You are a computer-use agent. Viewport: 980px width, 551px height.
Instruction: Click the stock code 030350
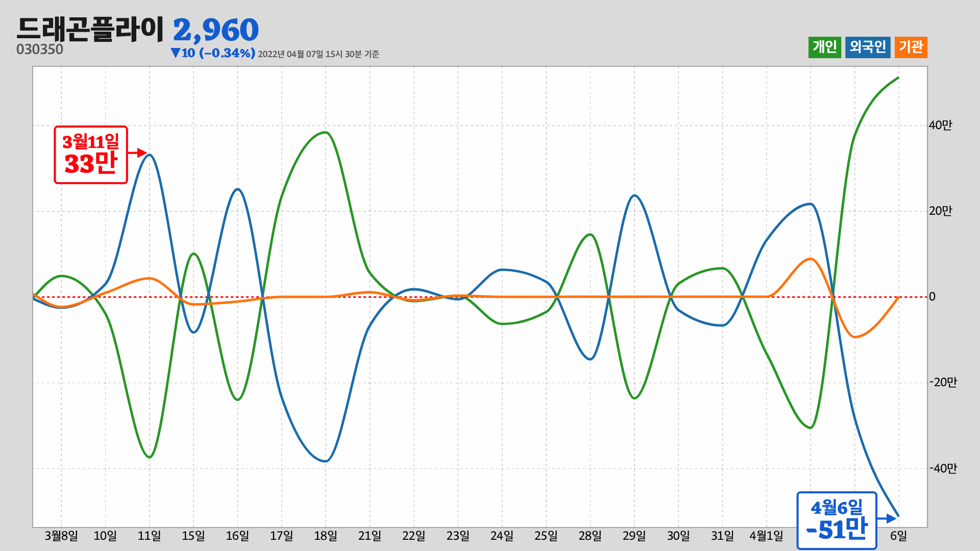(40, 49)
